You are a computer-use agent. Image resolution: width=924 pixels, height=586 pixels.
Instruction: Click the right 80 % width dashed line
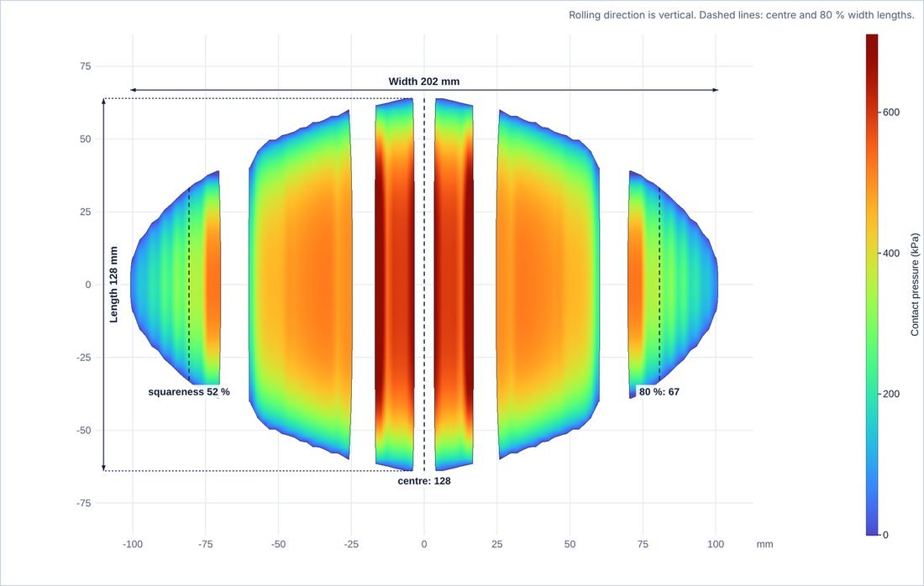(659, 285)
